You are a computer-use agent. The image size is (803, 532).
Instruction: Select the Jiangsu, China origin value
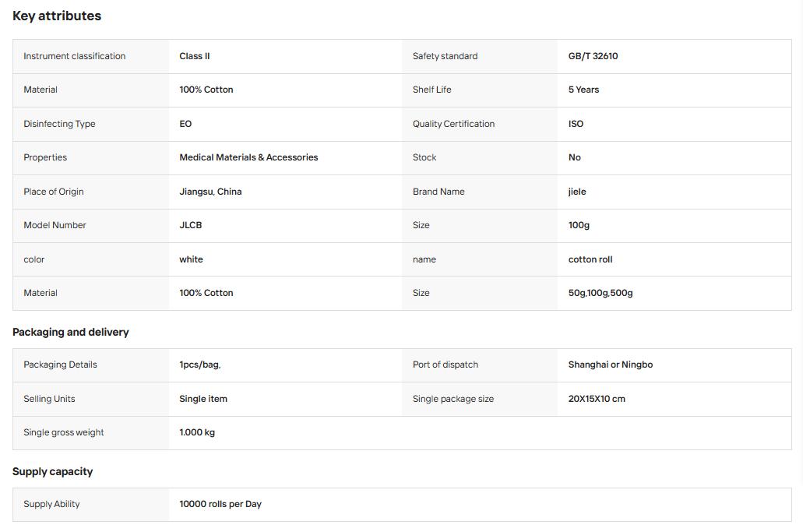pos(210,192)
